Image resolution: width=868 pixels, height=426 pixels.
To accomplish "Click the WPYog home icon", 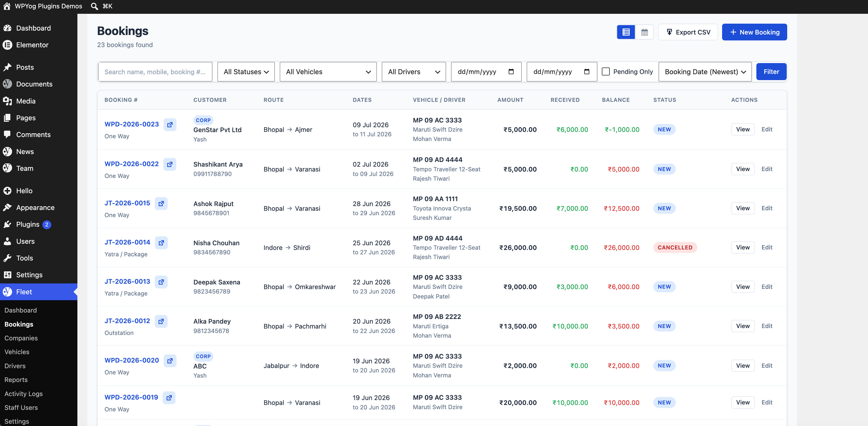I will (x=7, y=6).
